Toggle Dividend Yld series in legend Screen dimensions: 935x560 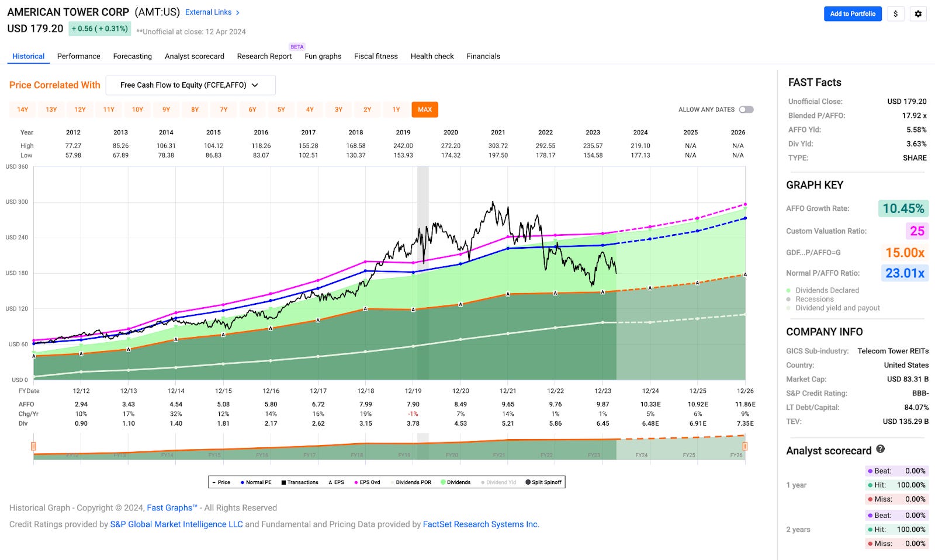click(498, 482)
